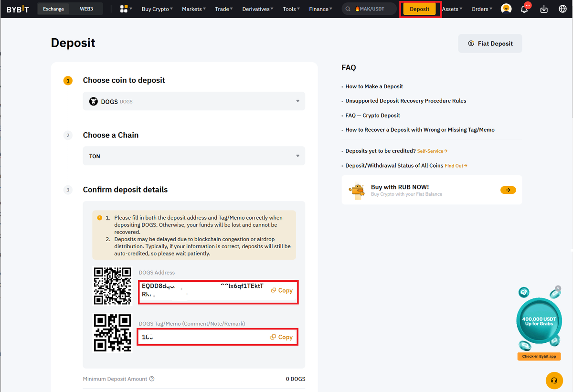Open the Finance menu
This screenshot has width=573, height=392.
pyautogui.click(x=321, y=9)
